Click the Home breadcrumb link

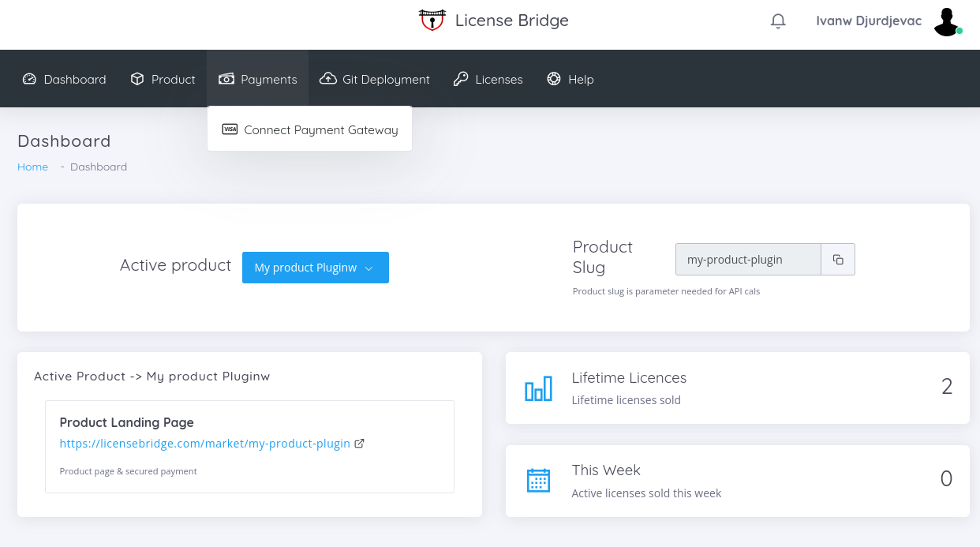[x=33, y=167]
